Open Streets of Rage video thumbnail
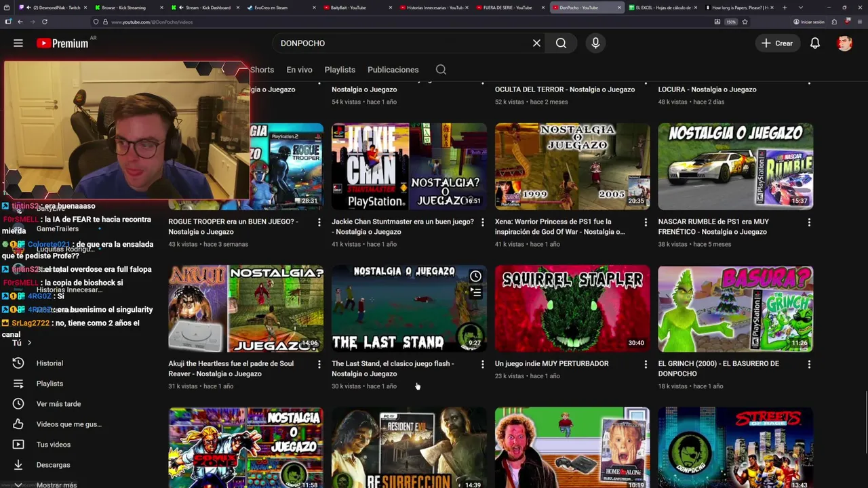Viewport: 868px width, 488px height. pos(735,447)
